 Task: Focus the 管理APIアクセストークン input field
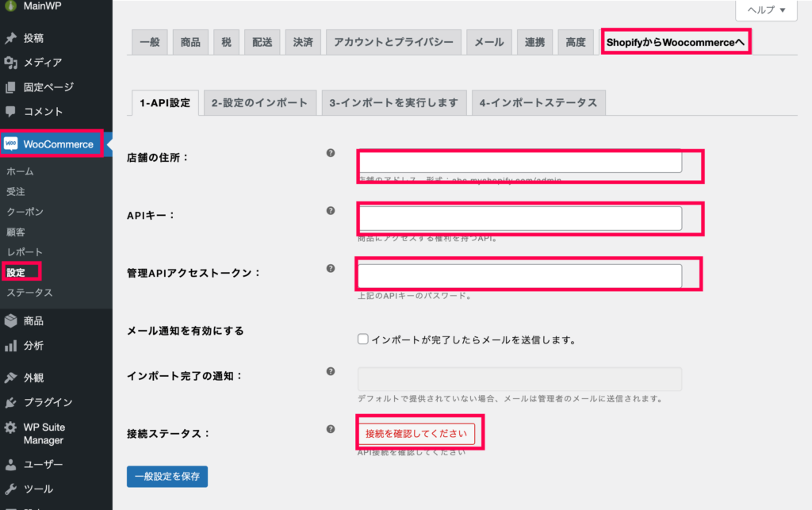pos(520,276)
